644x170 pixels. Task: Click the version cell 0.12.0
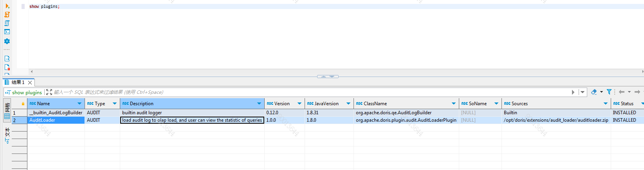pos(285,113)
